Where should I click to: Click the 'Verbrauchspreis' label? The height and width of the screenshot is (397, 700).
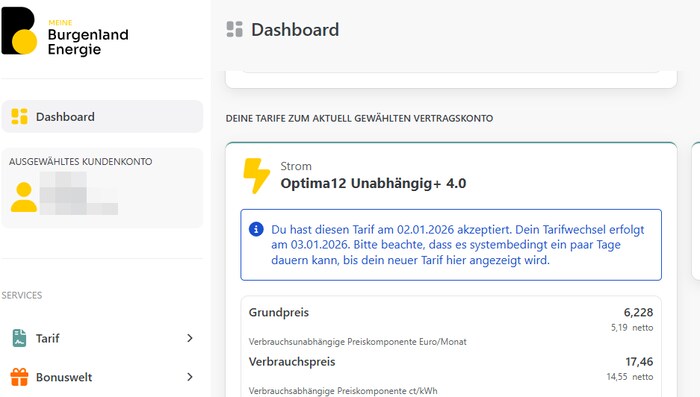pyautogui.click(x=292, y=361)
